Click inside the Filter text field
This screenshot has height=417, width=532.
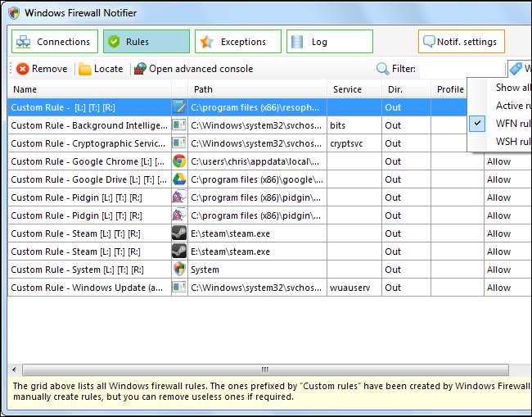coord(460,69)
